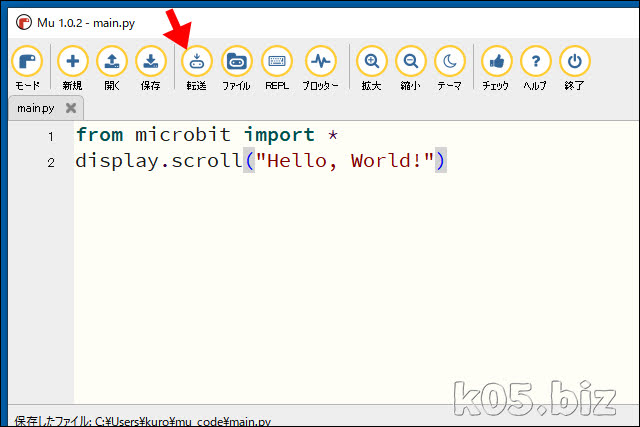Click line number 2 in the margin
The height and width of the screenshot is (427, 640).
pos(51,162)
